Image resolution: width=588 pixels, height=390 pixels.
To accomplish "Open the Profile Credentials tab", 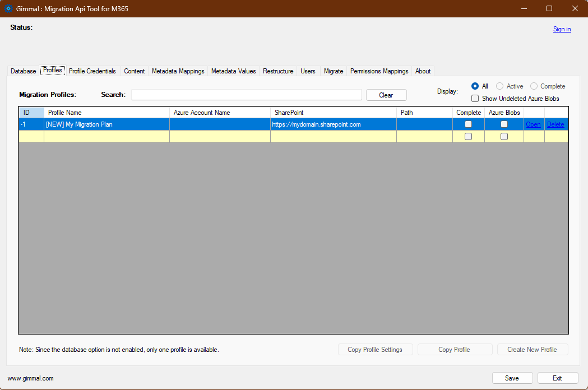I will coord(92,71).
